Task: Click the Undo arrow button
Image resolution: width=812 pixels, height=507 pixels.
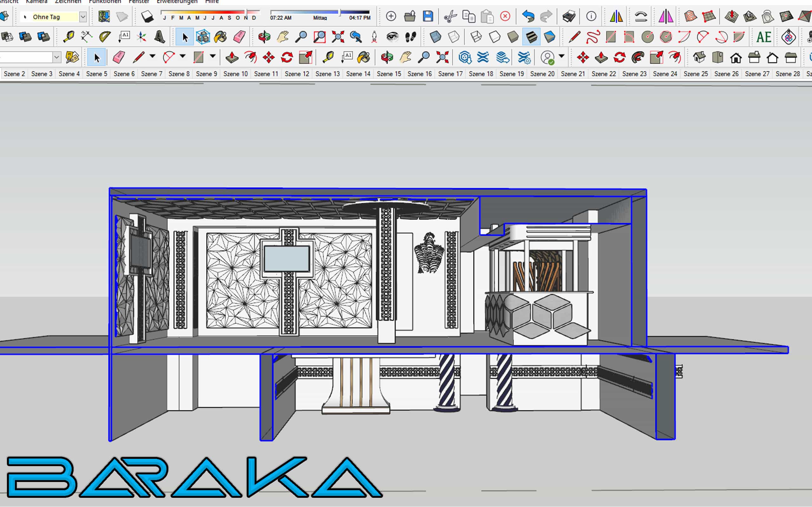Action: (528, 16)
